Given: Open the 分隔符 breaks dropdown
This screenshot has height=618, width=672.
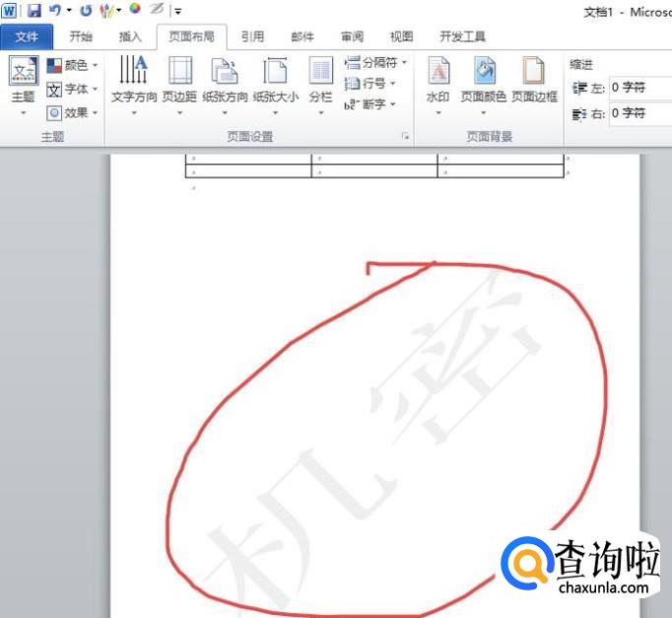Looking at the screenshot, I should pyautogui.click(x=375, y=63).
